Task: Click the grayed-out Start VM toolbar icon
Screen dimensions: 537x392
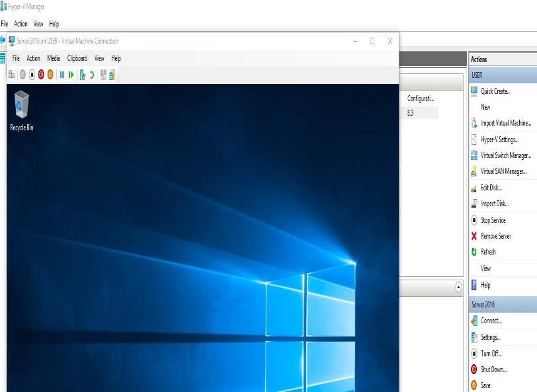Action: (22, 74)
